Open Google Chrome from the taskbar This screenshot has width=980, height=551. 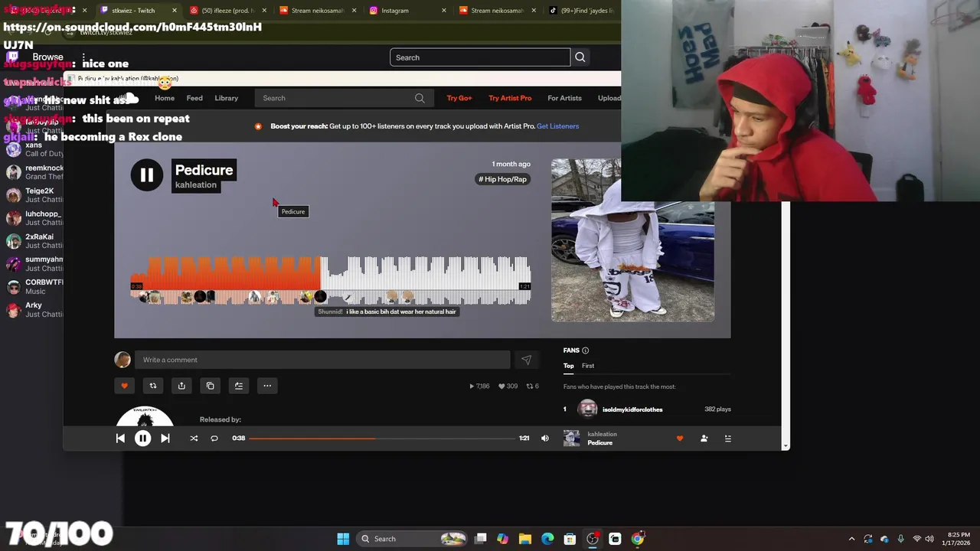click(x=637, y=539)
